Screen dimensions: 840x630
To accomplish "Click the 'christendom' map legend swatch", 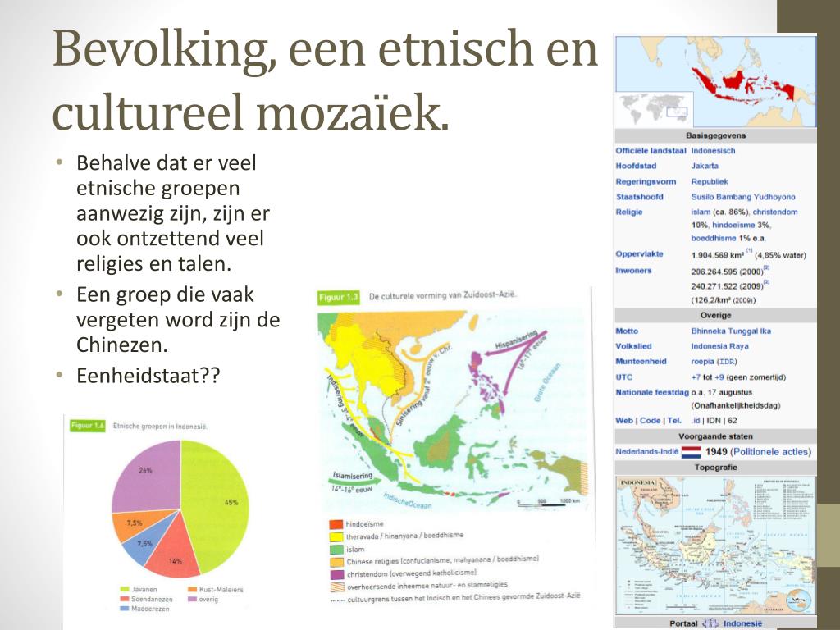I will pyautogui.click(x=336, y=574).
